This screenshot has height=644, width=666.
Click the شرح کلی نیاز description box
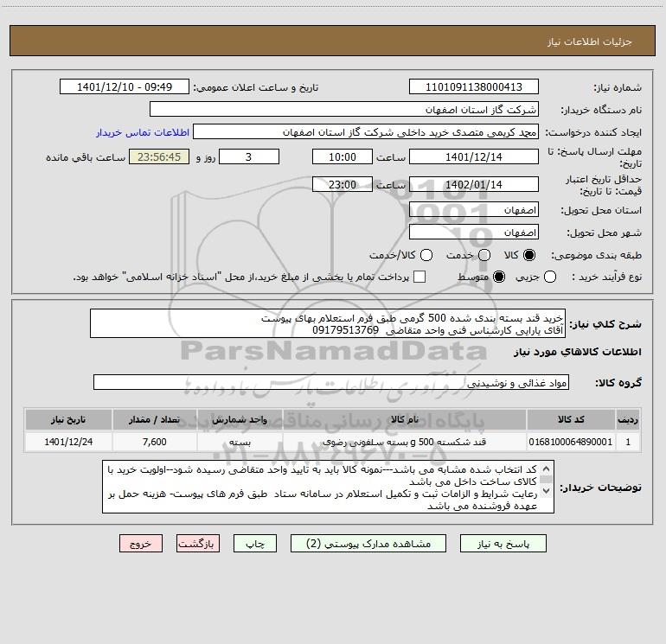[328, 324]
